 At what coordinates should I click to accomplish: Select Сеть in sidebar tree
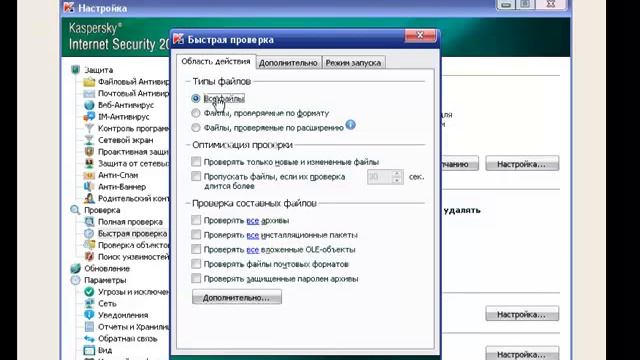pos(107,304)
